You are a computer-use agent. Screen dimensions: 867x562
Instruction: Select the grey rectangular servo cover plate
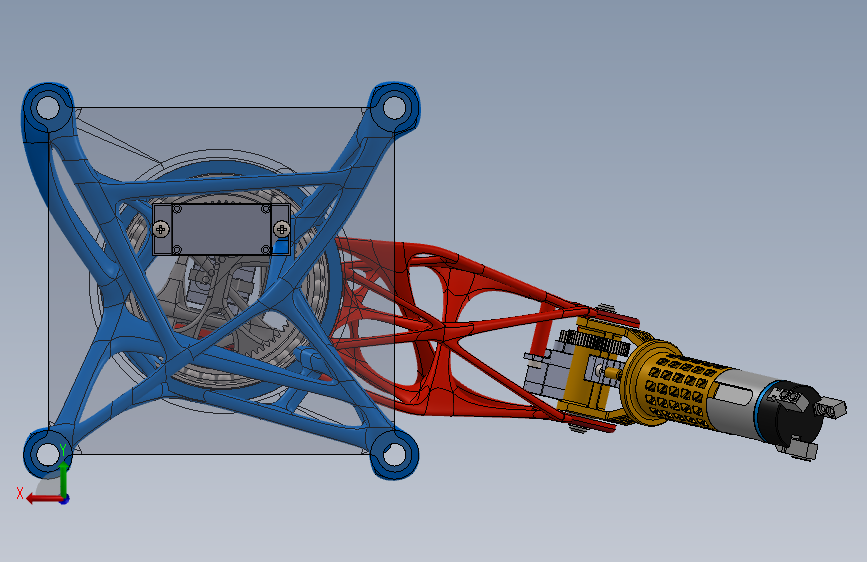point(221,229)
